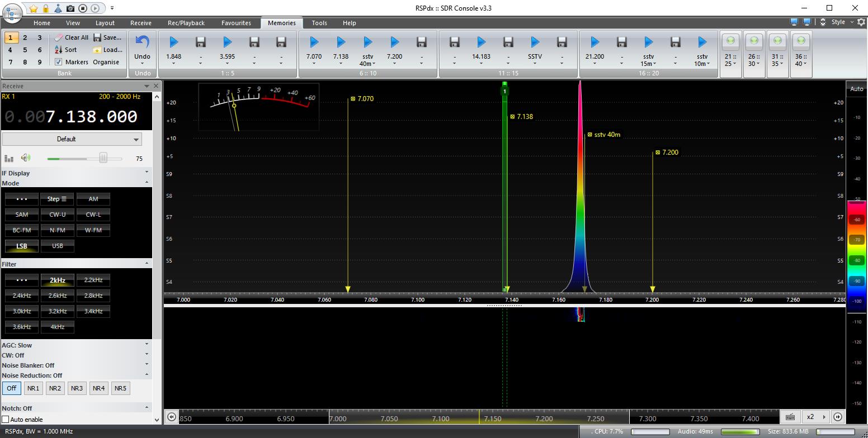Image resolution: width=868 pixels, height=438 pixels.
Task: Open the Default profile dropdown
Action: [72, 139]
